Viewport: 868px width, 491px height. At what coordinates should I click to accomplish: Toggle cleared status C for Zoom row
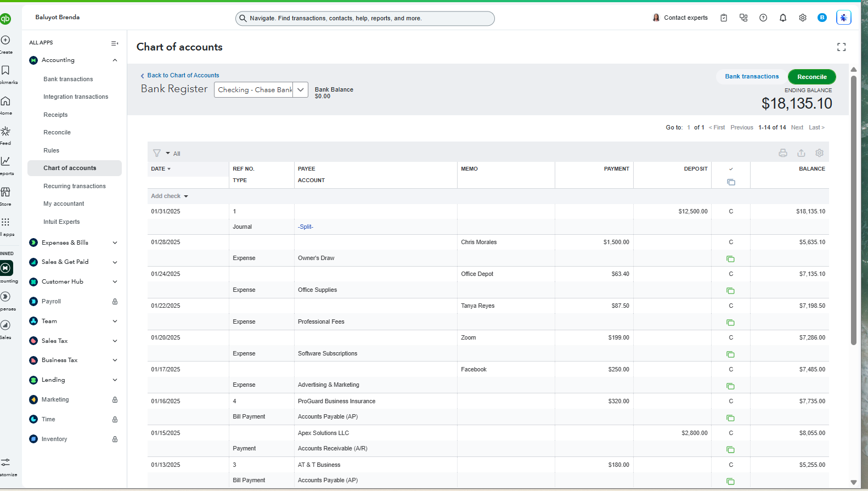point(731,337)
